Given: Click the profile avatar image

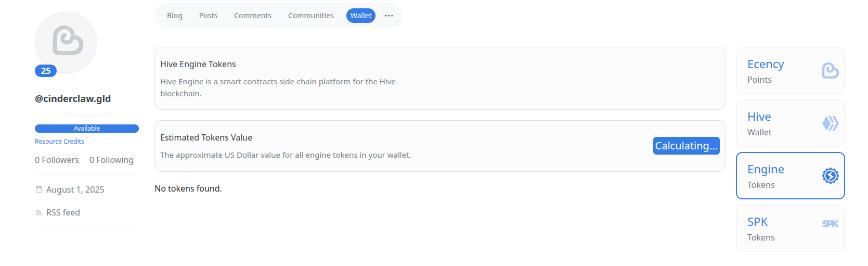Looking at the screenshot, I should [x=66, y=43].
